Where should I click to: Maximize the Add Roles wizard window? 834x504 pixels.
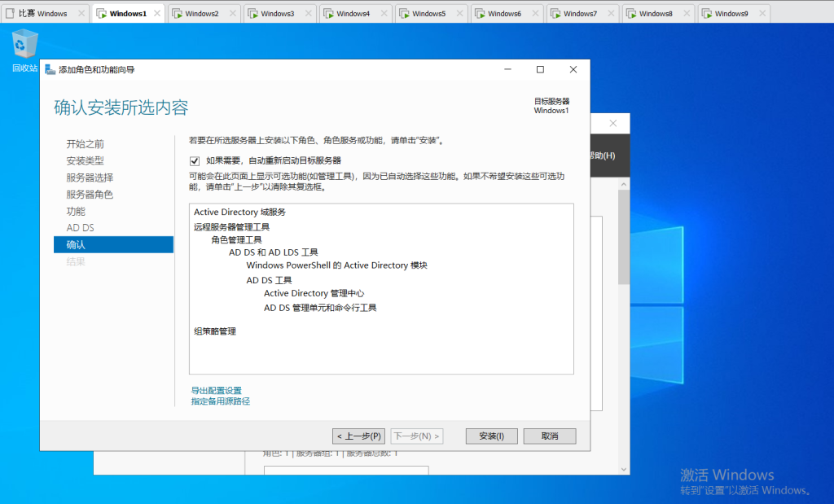point(540,70)
